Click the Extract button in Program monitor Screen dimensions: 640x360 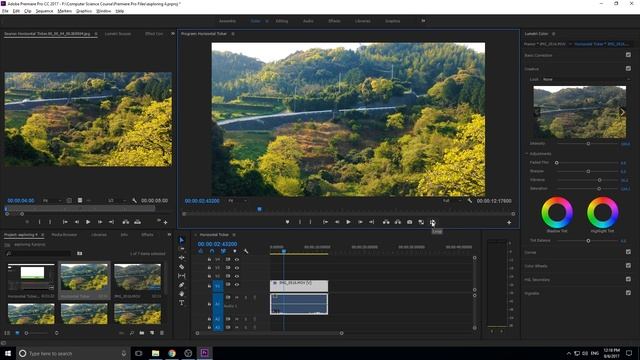click(398, 222)
